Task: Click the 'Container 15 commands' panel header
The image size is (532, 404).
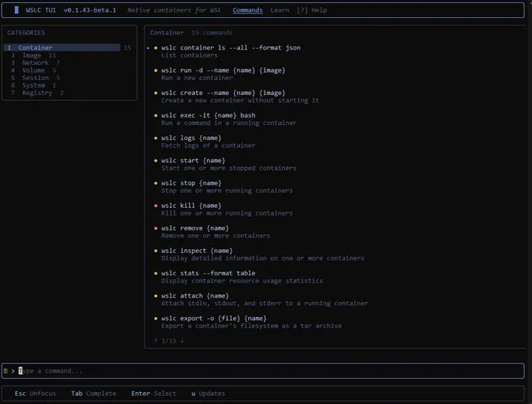Action: tap(192, 33)
